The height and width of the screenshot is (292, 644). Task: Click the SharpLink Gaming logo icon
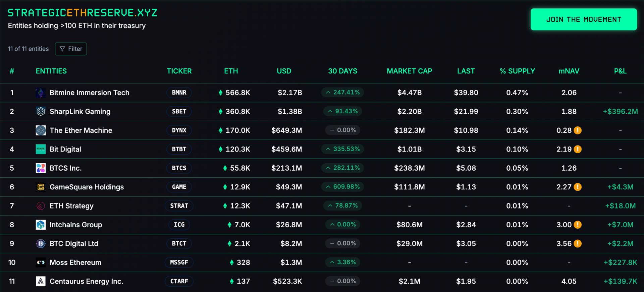[41, 111]
